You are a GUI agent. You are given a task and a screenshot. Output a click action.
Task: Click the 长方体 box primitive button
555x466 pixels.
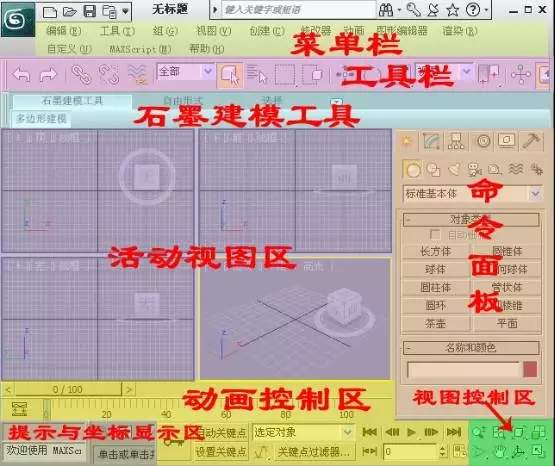[x=435, y=252]
